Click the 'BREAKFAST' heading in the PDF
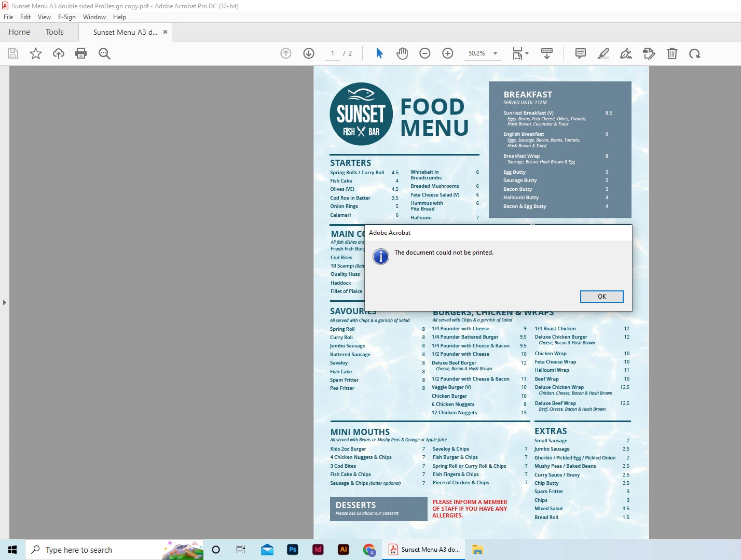 (528, 94)
